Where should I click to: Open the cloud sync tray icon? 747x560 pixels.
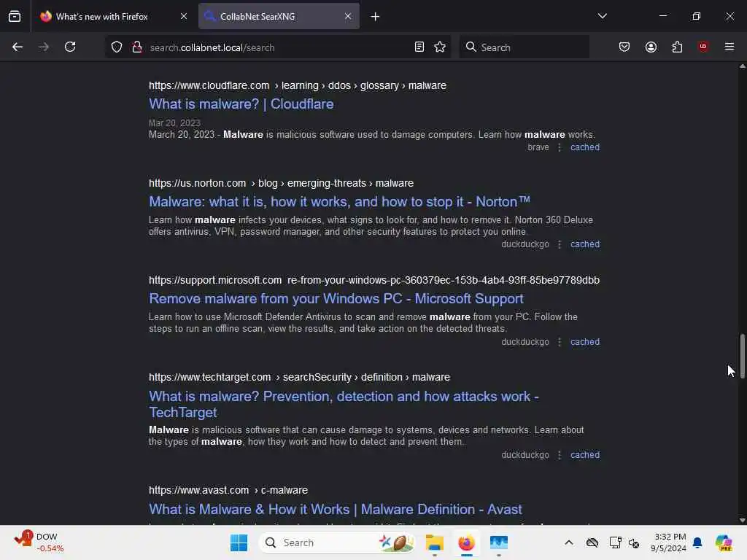point(592,542)
